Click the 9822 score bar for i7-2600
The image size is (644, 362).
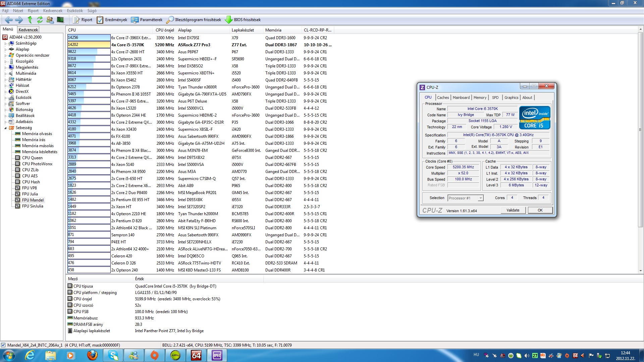point(89,52)
